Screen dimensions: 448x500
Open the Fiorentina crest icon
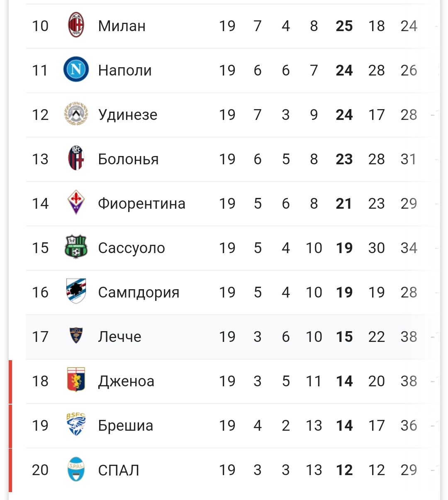click(x=76, y=203)
